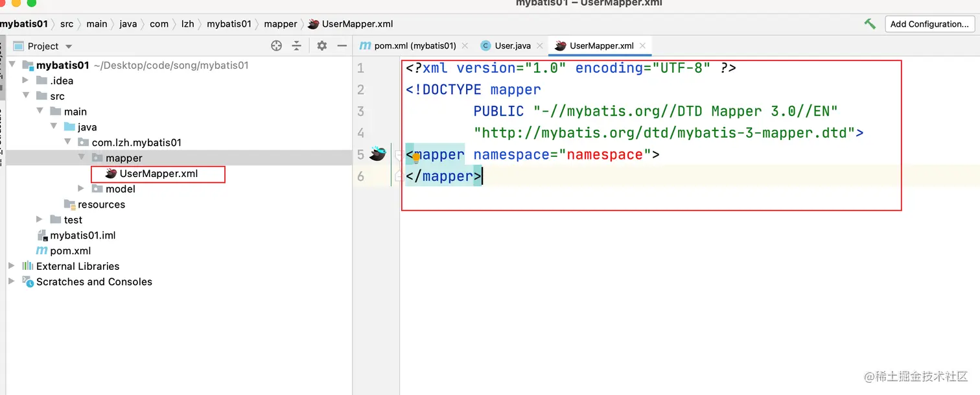Select pom.xml in project tree
The image size is (980, 395).
[70, 251]
